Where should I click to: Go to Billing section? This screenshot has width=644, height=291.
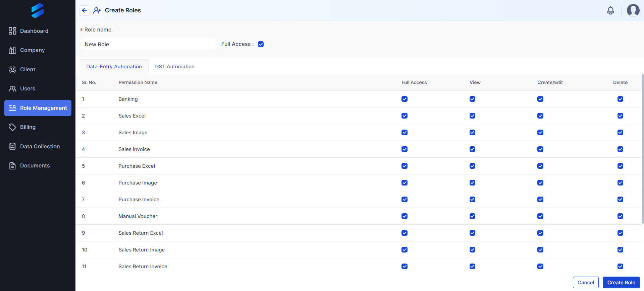(38, 127)
